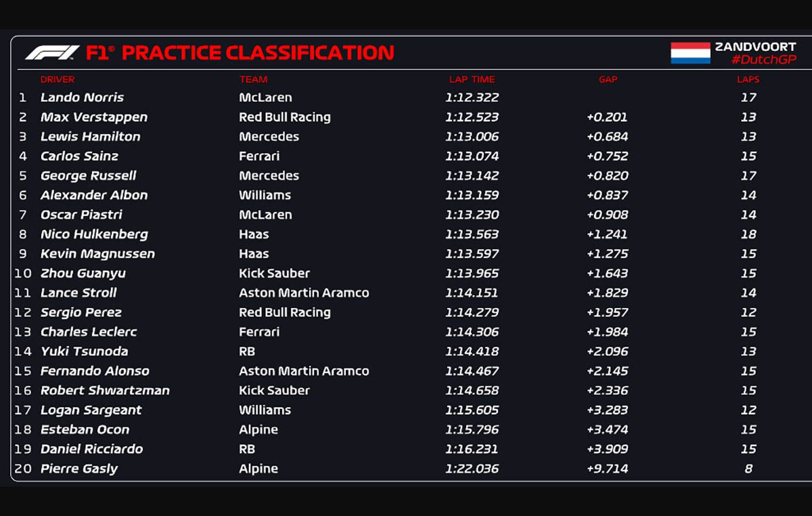
Task: Click the F1 logo icon
Action: point(52,52)
